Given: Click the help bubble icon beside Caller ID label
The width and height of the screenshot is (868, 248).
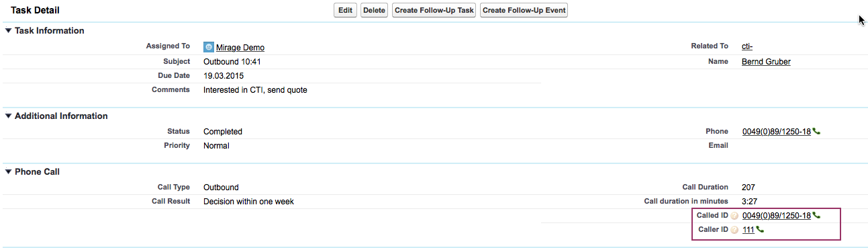Looking at the screenshot, I should tap(734, 230).
